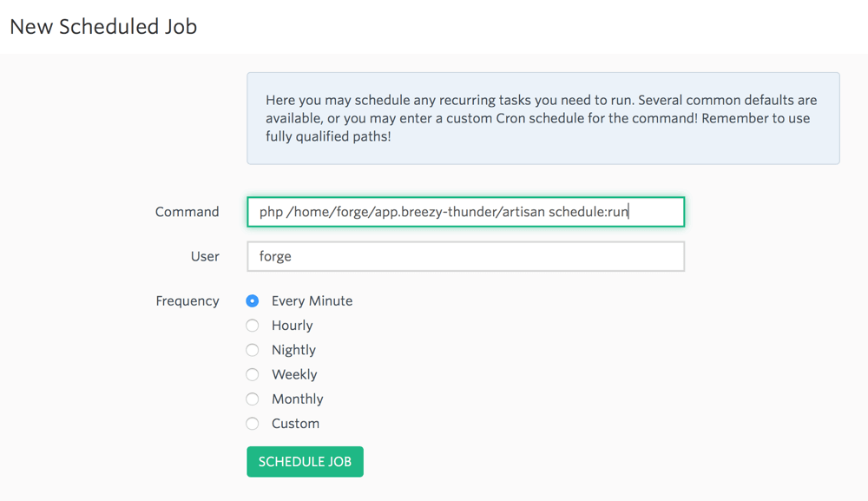Choose Nightly as the job frequency
Screen dimensions: 868x501
click(x=252, y=350)
